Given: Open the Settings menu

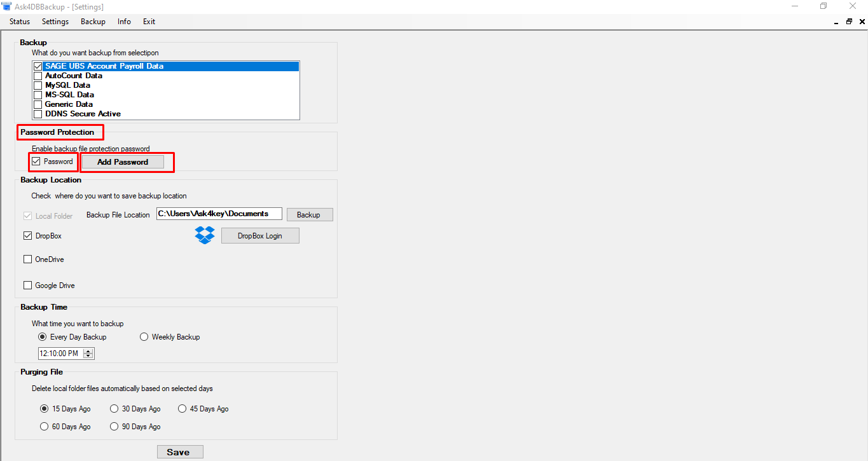Looking at the screenshot, I should coord(55,22).
